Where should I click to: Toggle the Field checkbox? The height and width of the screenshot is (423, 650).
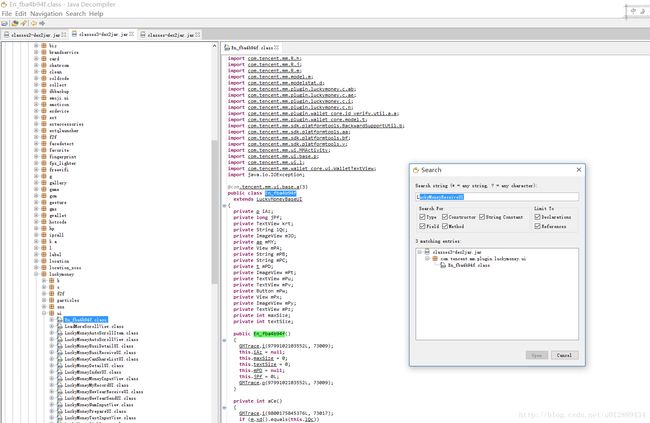(x=422, y=226)
